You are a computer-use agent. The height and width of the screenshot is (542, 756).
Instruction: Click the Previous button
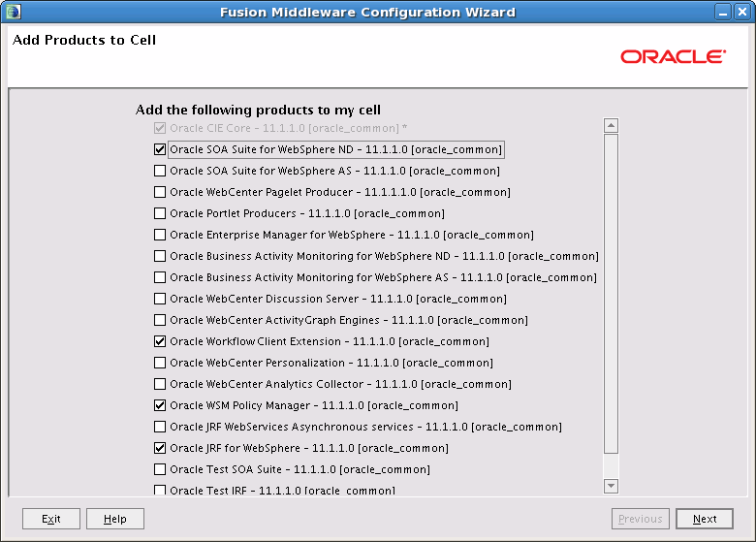[x=641, y=519]
